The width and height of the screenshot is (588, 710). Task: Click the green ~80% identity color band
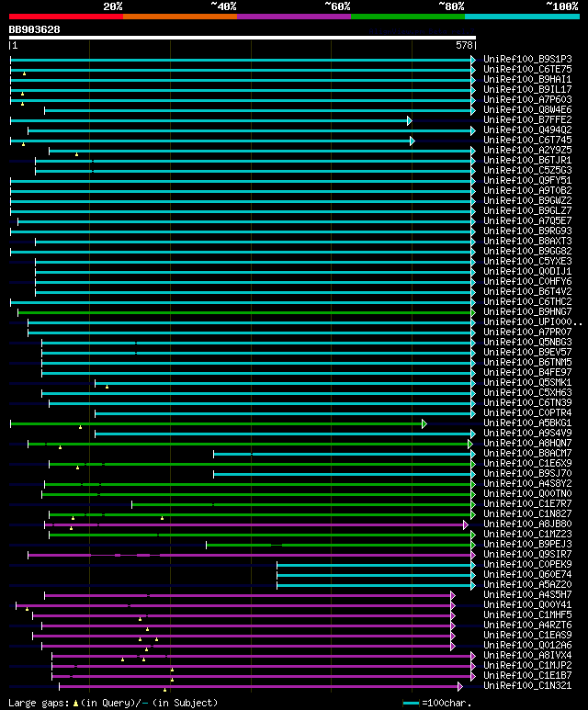[x=408, y=17]
